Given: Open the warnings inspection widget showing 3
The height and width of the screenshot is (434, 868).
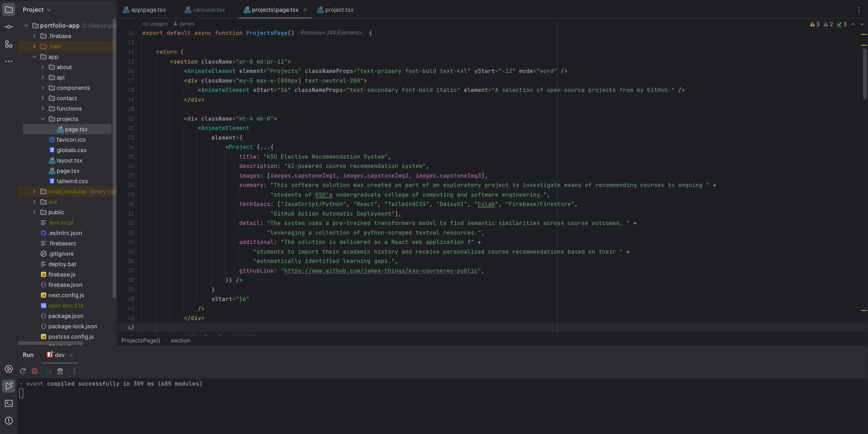Looking at the screenshot, I should click(814, 25).
